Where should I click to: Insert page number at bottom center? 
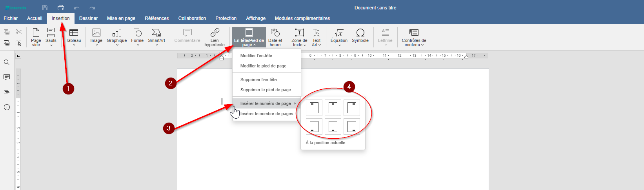tap(333, 127)
